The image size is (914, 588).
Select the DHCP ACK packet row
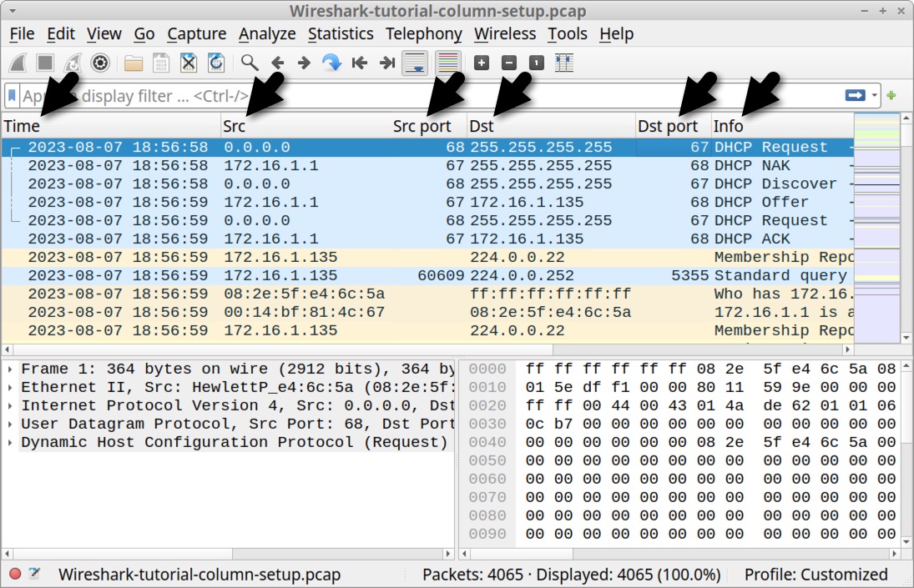[x=427, y=239]
